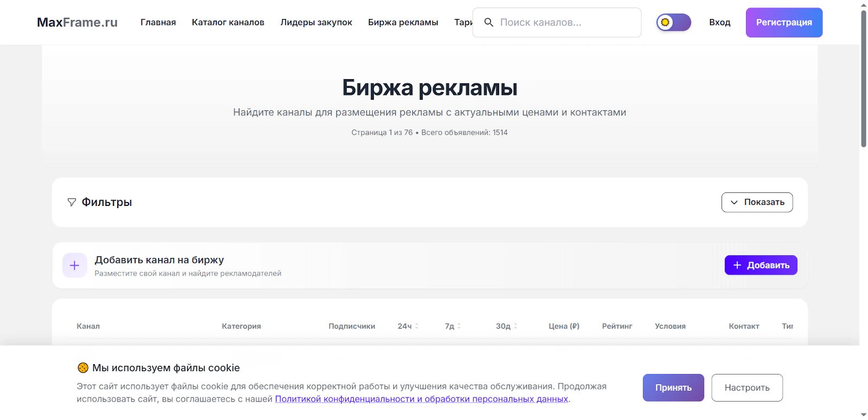Click the Условия column header
The image size is (868, 420).
pyautogui.click(x=670, y=326)
